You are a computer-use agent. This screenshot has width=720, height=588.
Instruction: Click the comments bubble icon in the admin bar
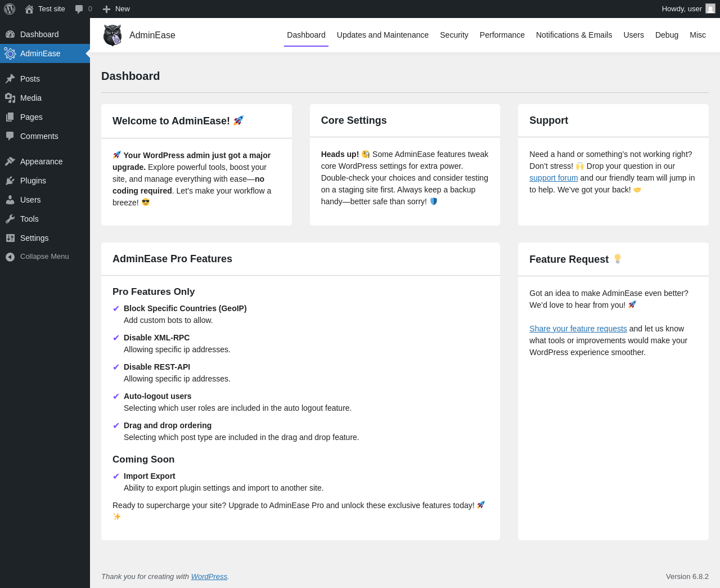[x=79, y=9]
